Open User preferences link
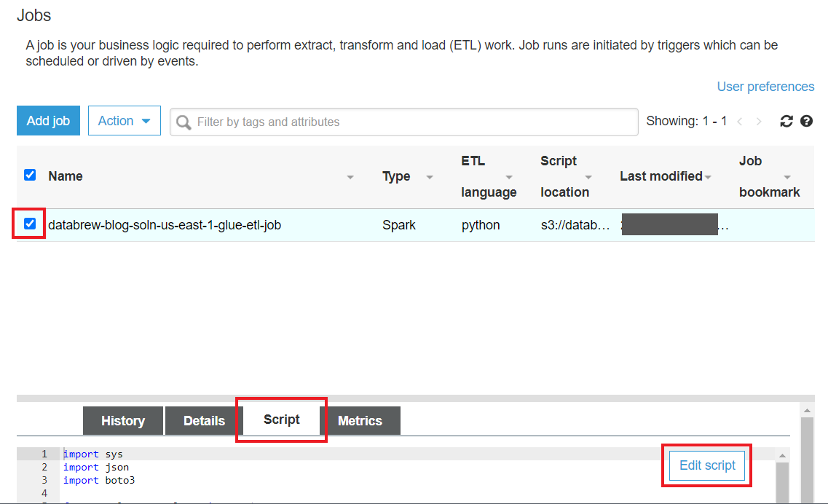The width and height of the screenshot is (828, 504). 765,87
